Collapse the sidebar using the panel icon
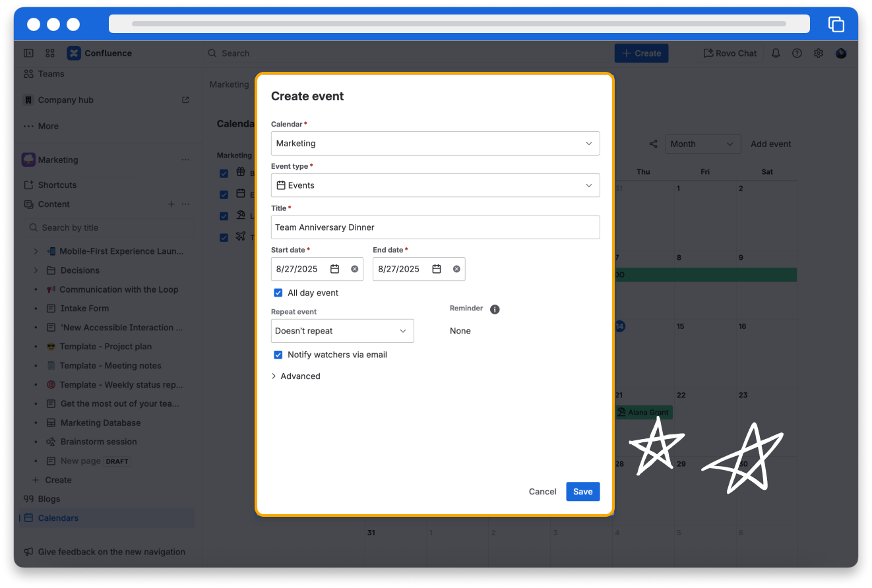This screenshot has width=872, height=588. pos(28,53)
